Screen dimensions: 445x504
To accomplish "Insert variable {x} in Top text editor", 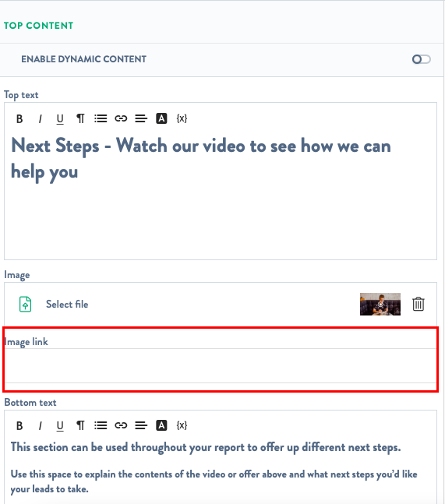I will pos(182,118).
